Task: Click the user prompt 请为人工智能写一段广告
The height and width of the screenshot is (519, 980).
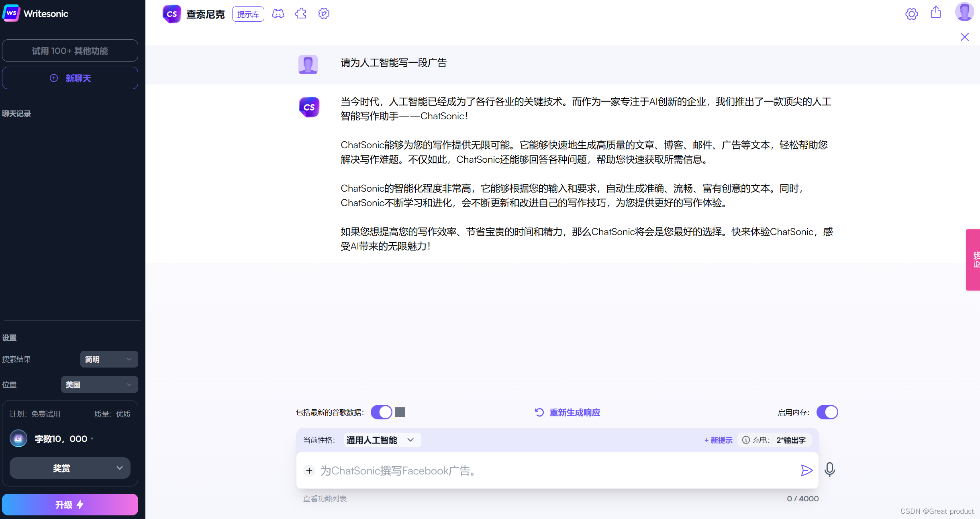Action: tap(394, 63)
